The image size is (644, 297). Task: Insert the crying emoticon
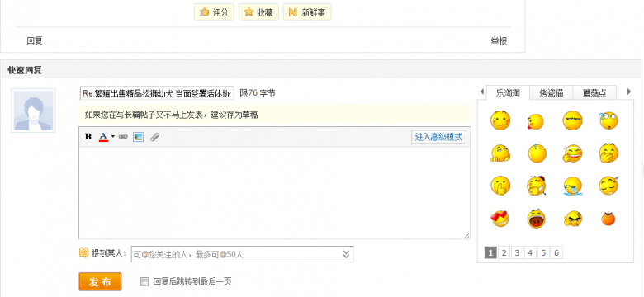(572, 186)
